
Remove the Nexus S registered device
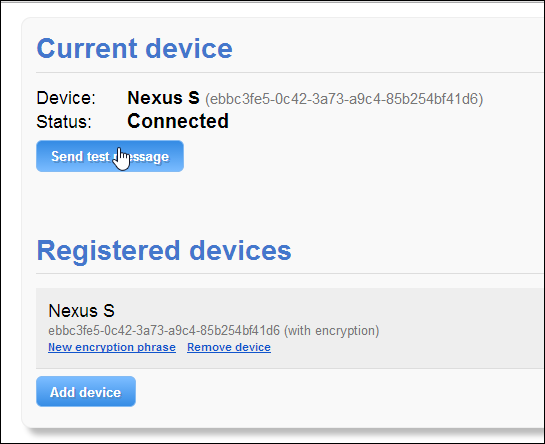click(x=229, y=347)
